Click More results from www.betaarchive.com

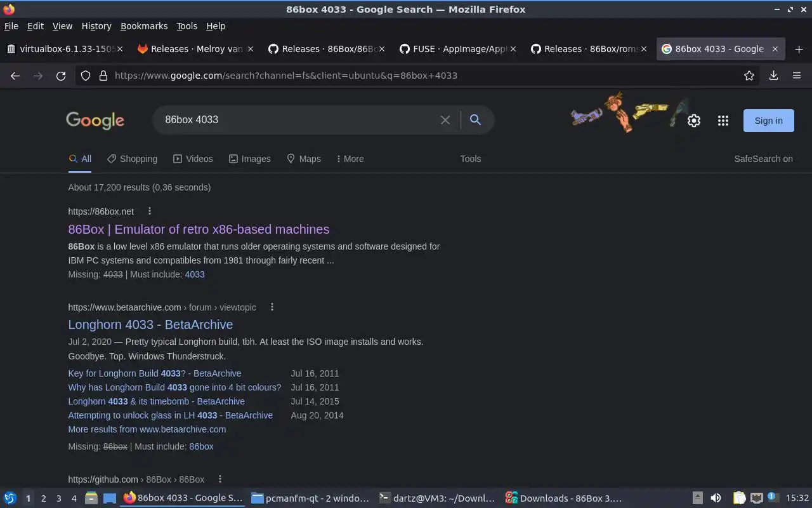147,429
